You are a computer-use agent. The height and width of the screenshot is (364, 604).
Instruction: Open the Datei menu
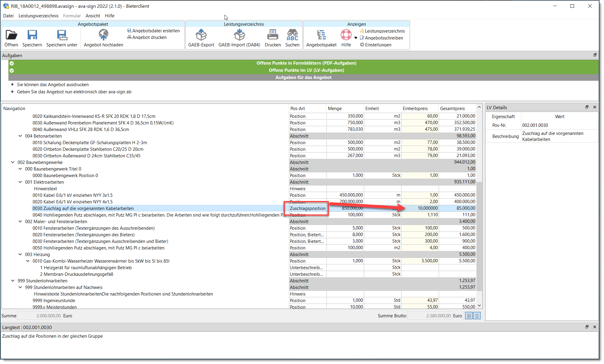click(8, 16)
